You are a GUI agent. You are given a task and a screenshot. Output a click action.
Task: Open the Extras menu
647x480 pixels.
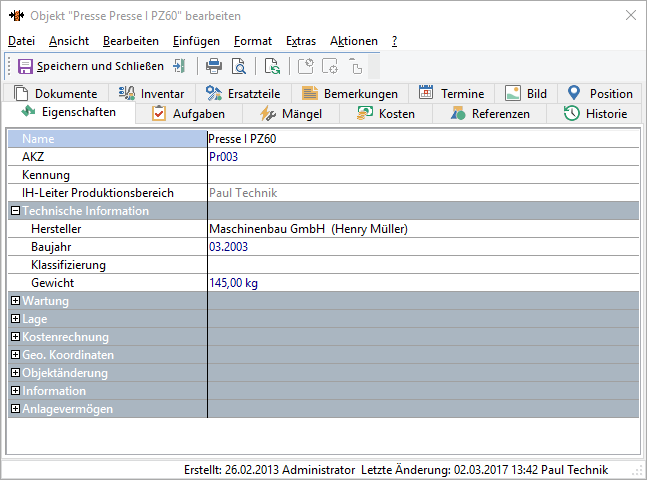301,41
